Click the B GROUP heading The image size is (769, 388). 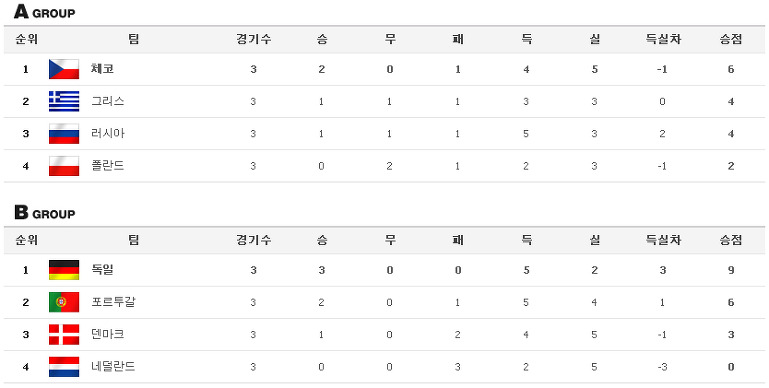[44, 212]
